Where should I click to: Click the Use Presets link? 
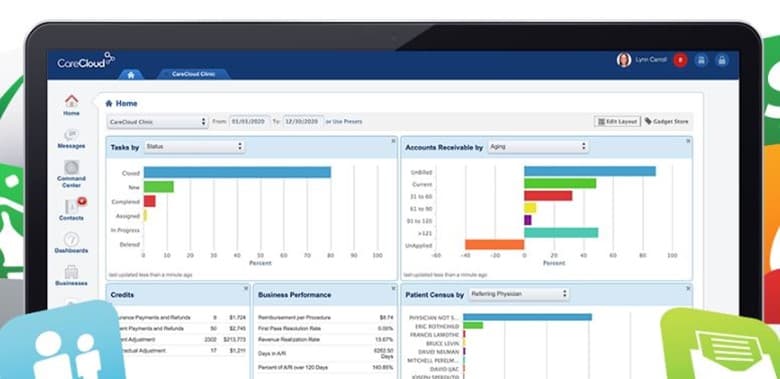pos(347,122)
